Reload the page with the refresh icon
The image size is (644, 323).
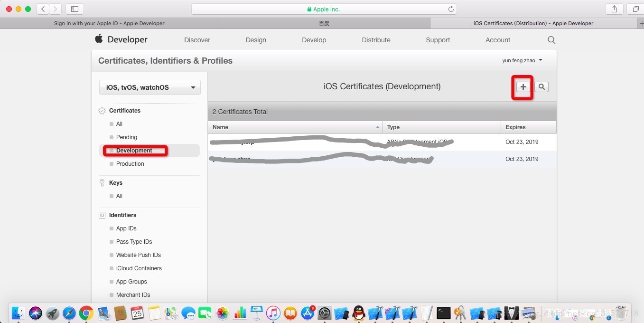click(451, 9)
